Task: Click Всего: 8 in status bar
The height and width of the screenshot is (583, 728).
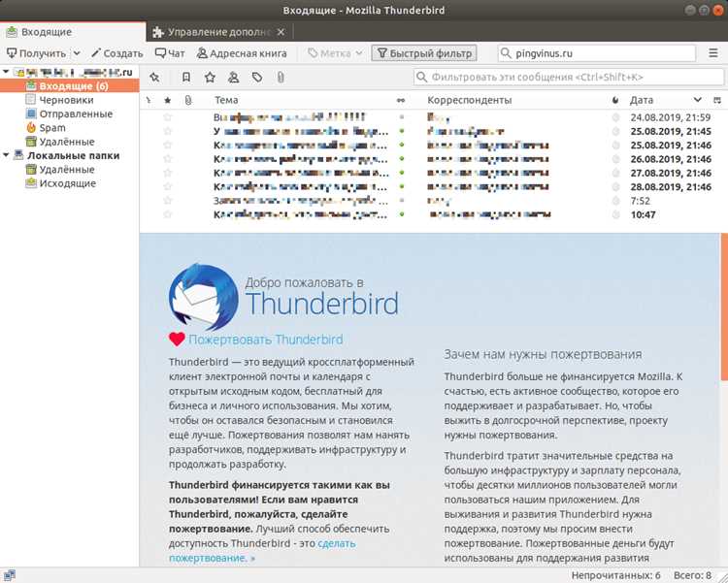Action: 692,575
